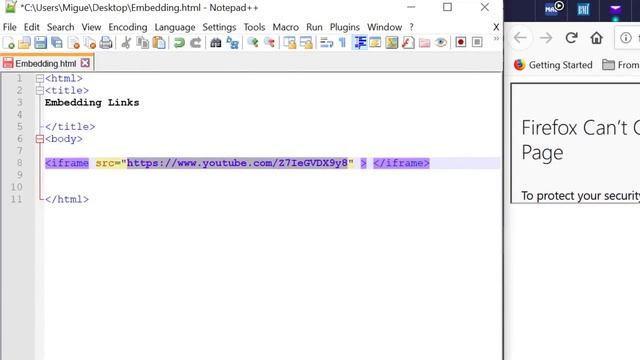
Task: Click the </html> tag on line 11
Action: 67,199
